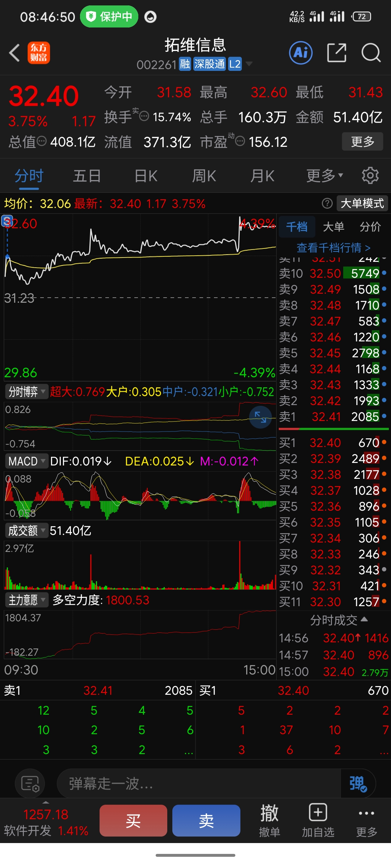
Task: Expand the 软件开发 sector index panel
Action: click(46, 821)
